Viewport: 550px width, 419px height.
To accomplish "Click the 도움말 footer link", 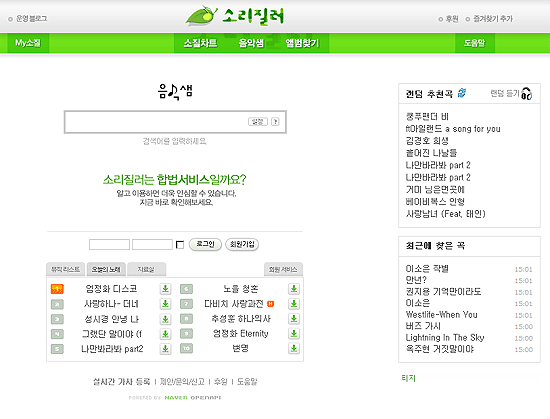I will (247, 381).
